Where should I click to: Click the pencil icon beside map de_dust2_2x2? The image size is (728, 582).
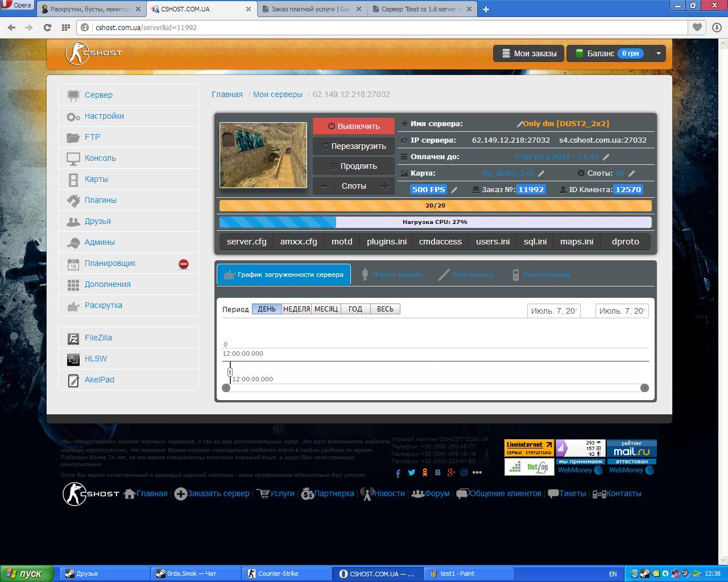pyautogui.click(x=541, y=173)
